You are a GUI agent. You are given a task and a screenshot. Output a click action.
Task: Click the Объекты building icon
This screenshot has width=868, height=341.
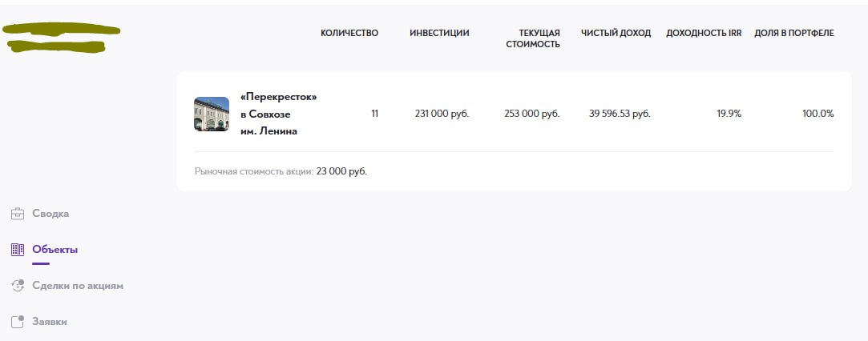(x=18, y=250)
